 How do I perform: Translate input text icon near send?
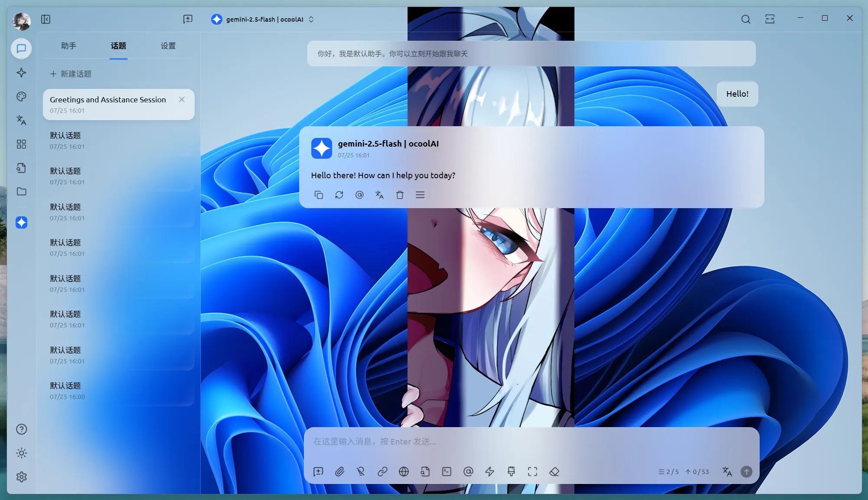coord(727,471)
